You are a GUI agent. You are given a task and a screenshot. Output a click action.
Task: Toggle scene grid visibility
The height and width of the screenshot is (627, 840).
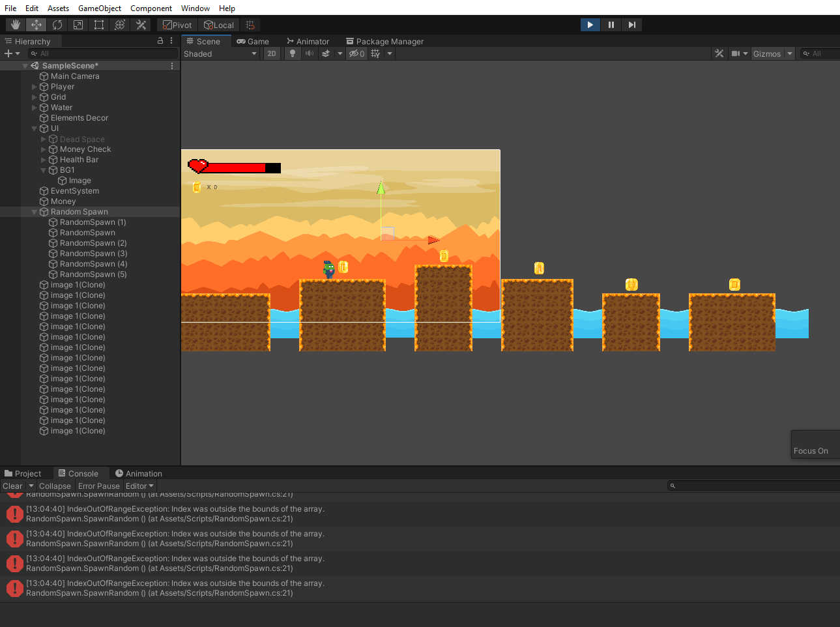[376, 53]
